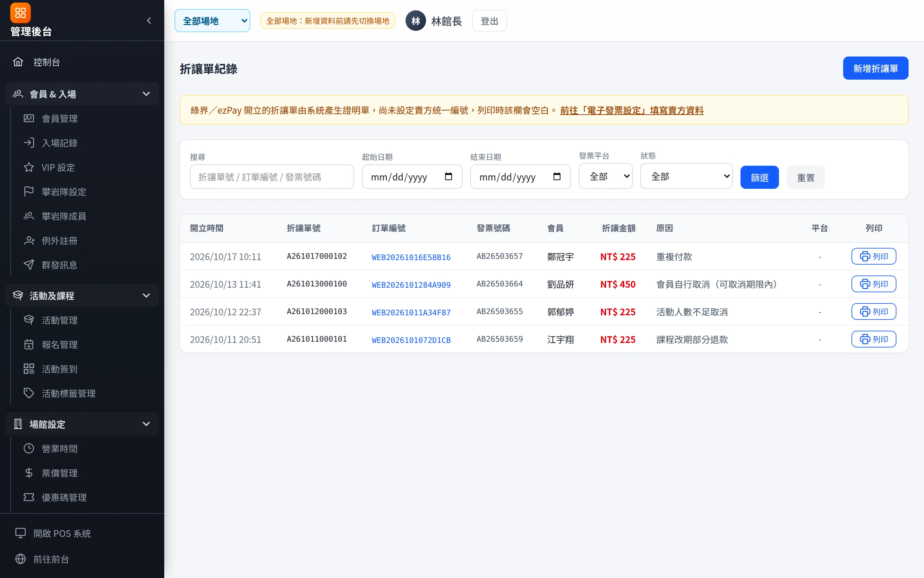Collapse the sidebar with the chevron arrow

pyautogui.click(x=149, y=21)
